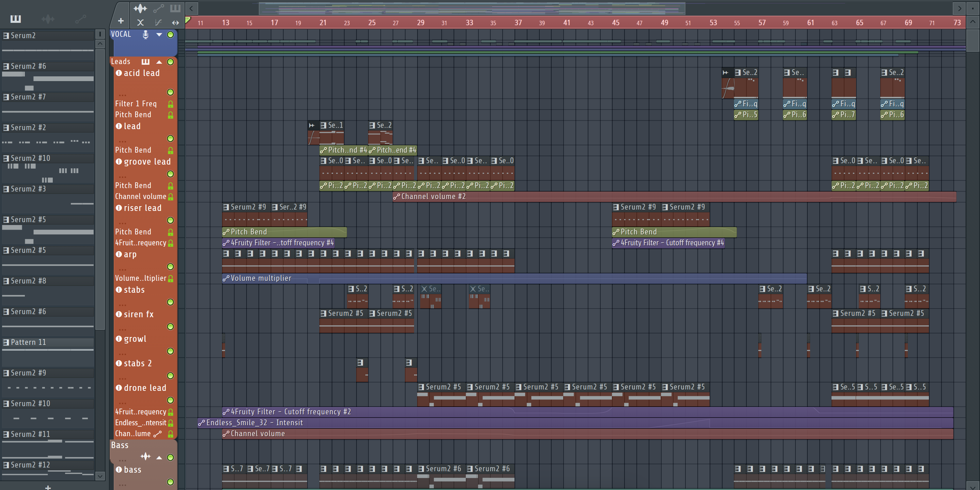Mute the acid lead track
The image size is (980, 490).
pos(171,92)
